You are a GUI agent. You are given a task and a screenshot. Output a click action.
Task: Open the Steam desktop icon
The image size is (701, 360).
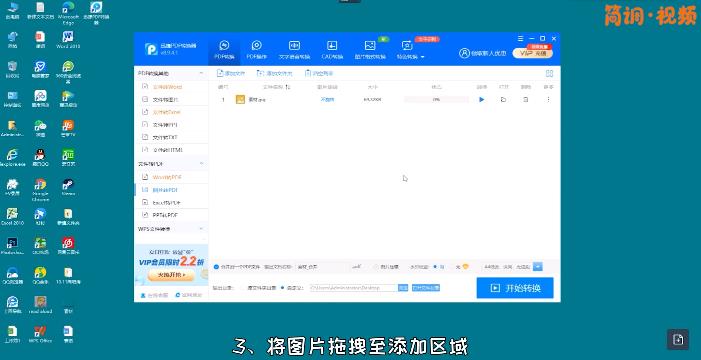click(68, 187)
